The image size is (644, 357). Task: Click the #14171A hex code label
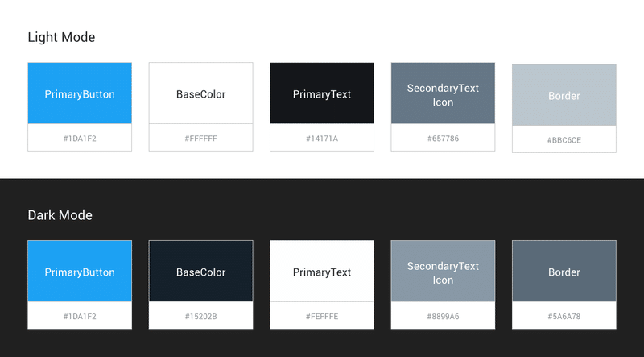click(322, 139)
